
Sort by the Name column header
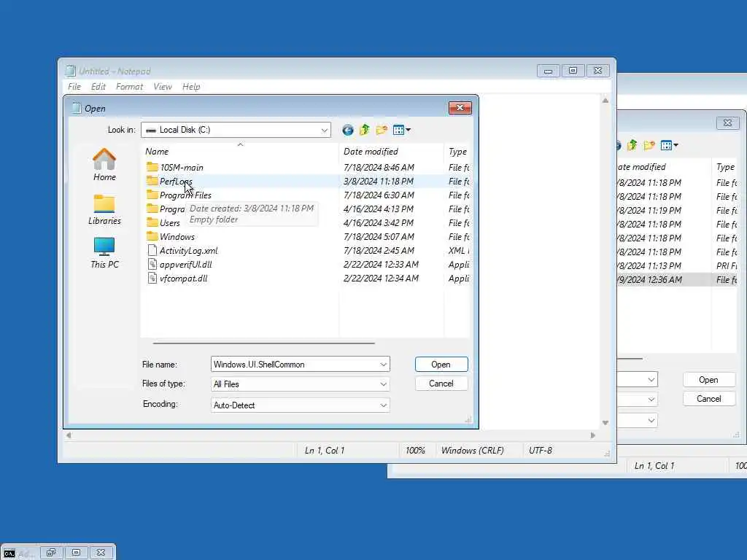coord(241,152)
